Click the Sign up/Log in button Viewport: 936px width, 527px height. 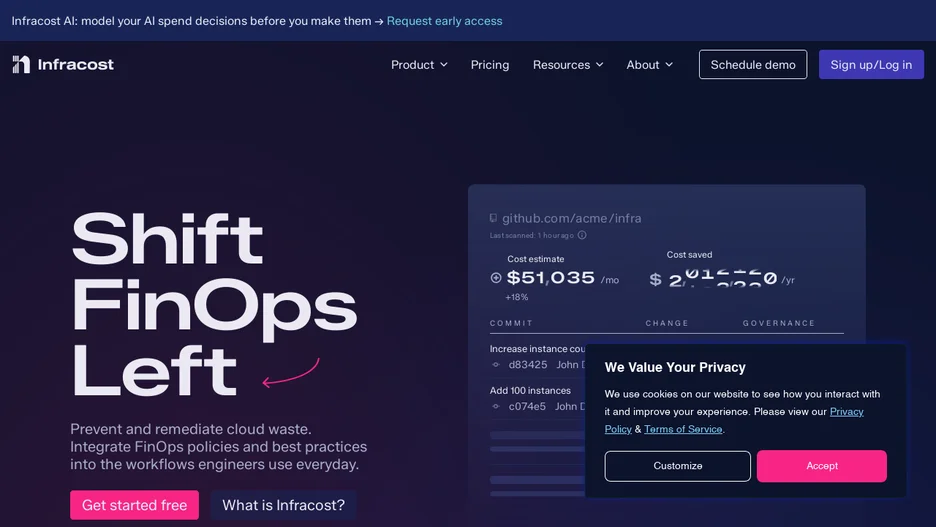point(871,64)
